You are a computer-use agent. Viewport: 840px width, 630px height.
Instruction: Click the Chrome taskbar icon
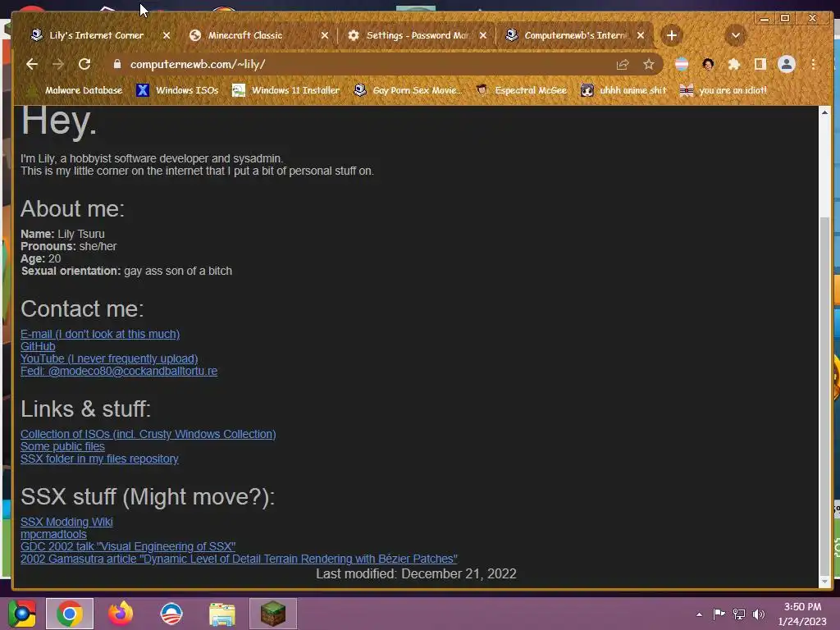pyautogui.click(x=70, y=614)
